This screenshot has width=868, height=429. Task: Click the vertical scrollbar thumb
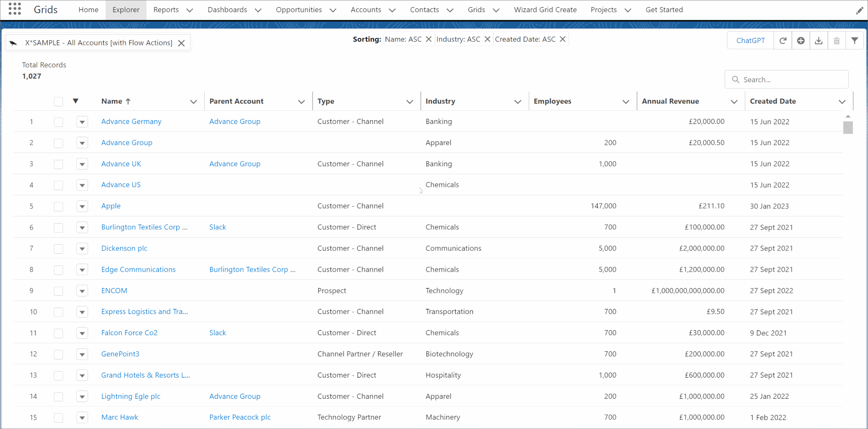coord(848,127)
